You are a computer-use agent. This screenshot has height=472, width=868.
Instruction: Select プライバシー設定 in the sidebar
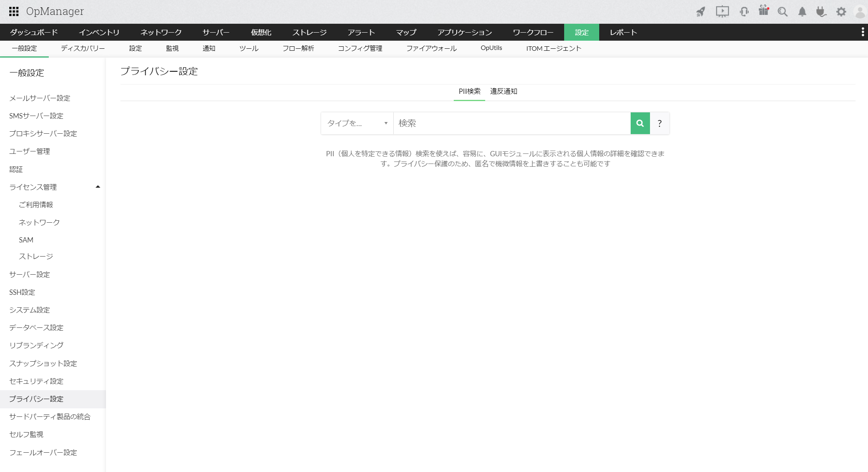[x=36, y=399]
